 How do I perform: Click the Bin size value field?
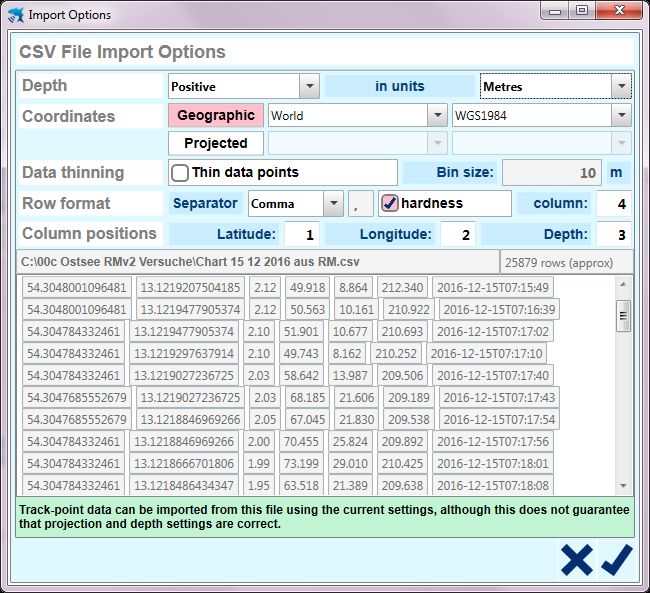pyautogui.click(x=551, y=173)
